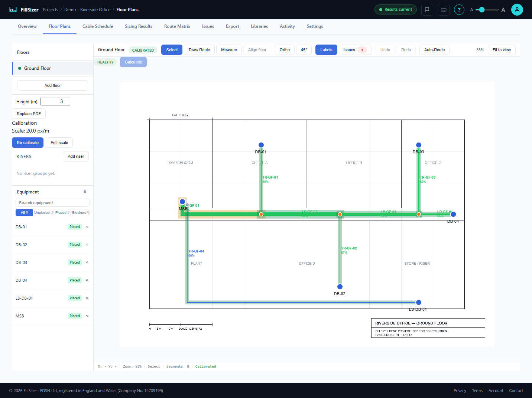Toggle the 45° angle constraint
The width and height of the screenshot is (532, 398).
304,50
